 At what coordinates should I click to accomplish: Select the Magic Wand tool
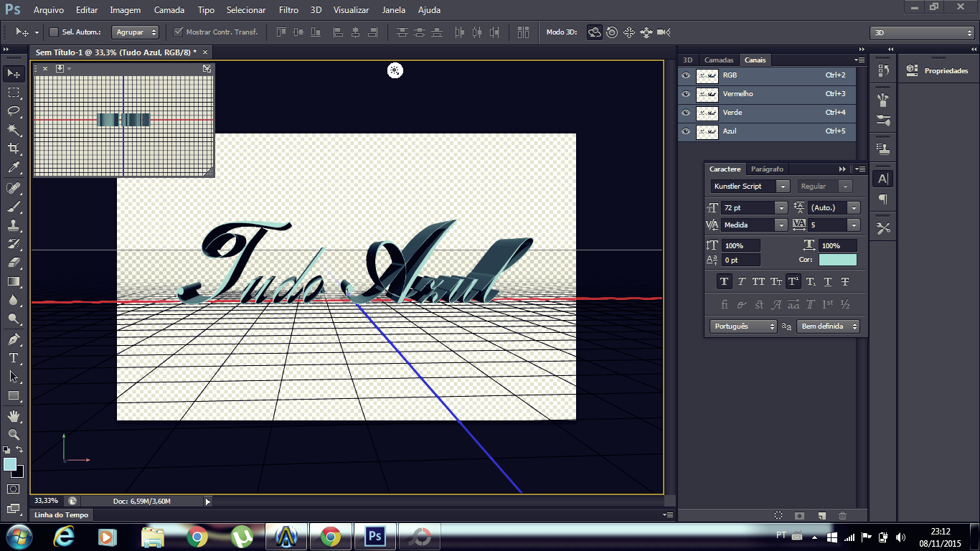14,130
